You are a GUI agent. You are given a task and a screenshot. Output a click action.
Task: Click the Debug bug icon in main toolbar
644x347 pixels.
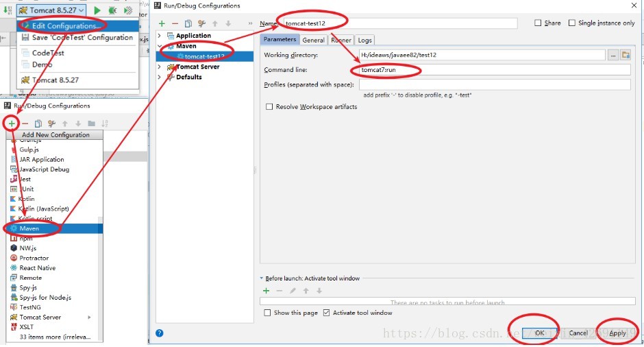112,10
